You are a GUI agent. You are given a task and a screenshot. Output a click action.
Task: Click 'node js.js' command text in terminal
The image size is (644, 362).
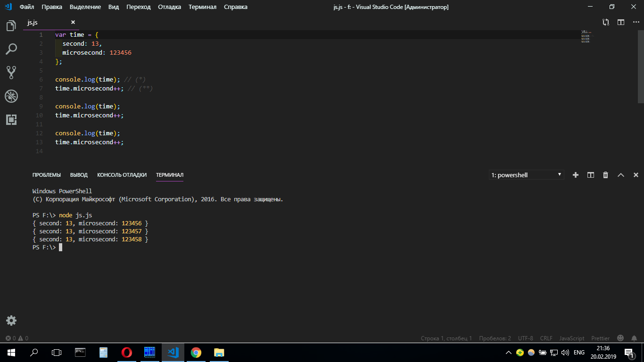[75, 215]
